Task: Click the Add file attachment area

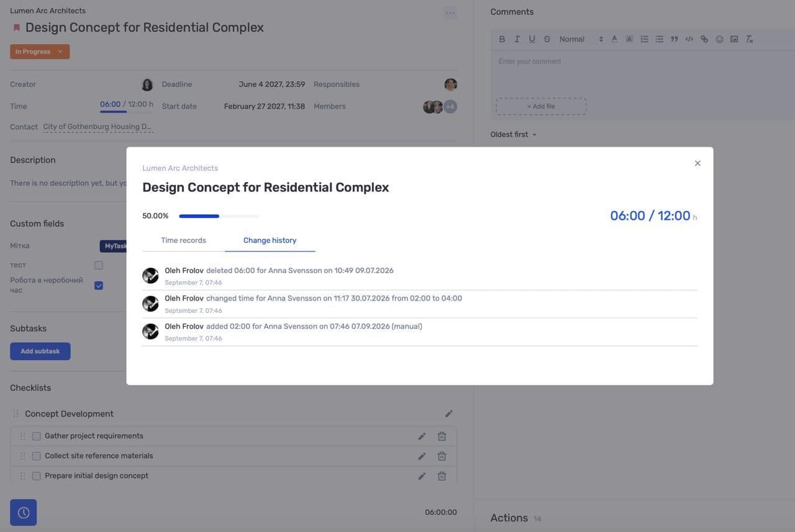Action: [541, 106]
